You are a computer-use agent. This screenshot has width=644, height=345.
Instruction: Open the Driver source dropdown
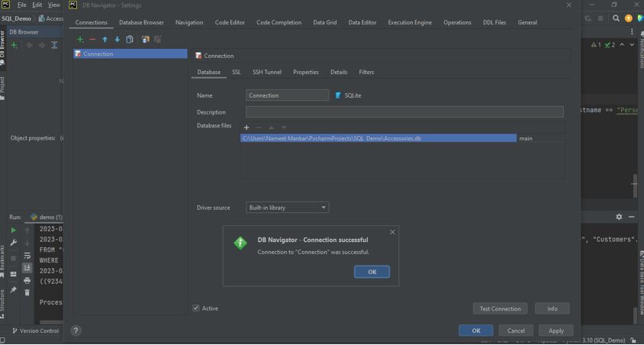click(x=287, y=208)
